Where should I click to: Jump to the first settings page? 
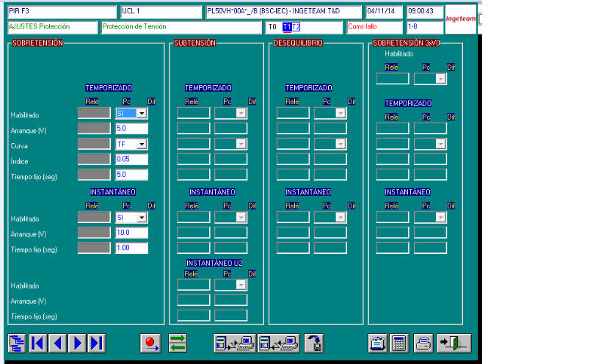pyautogui.click(x=37, y=343)
